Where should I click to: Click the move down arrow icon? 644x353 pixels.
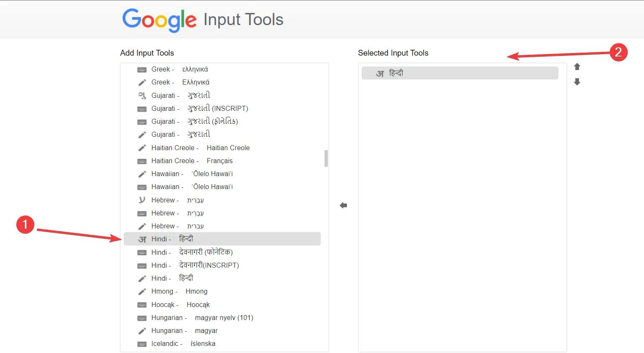click(577, 82)
